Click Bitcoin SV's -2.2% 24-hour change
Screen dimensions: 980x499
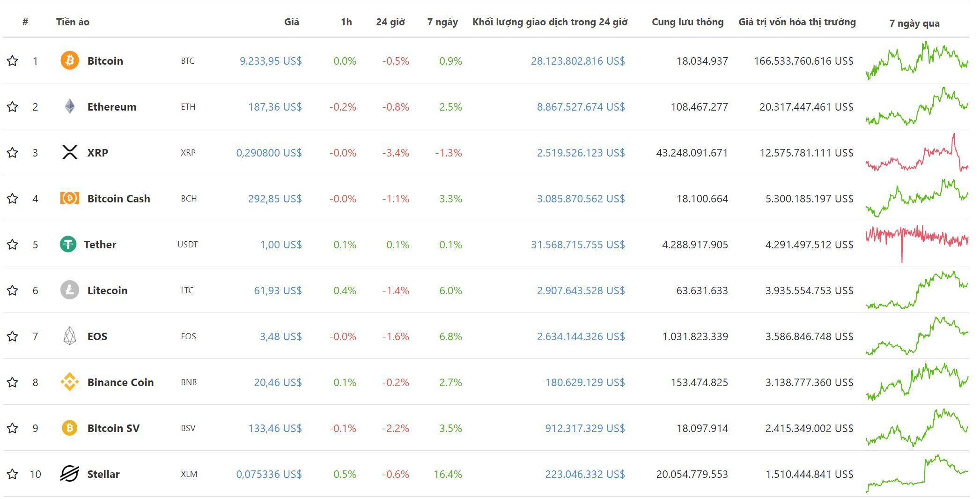point(395,428)
